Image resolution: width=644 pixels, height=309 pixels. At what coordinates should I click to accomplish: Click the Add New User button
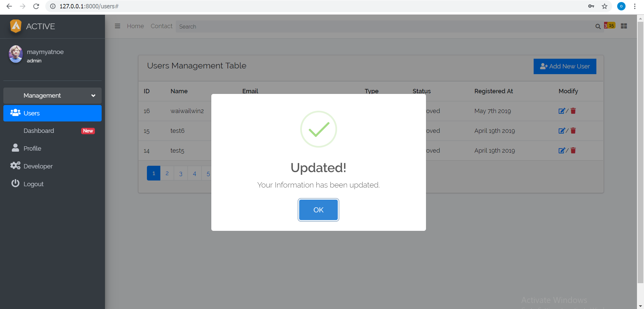[x=565, y=66]
